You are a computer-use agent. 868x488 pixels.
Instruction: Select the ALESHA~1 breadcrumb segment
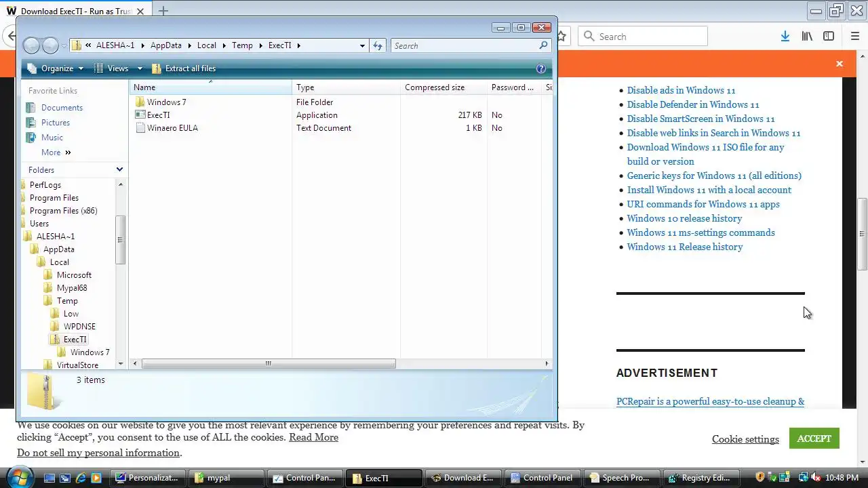[115, 45]
